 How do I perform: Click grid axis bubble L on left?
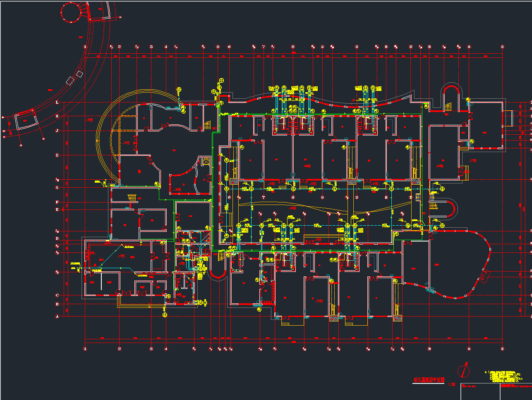(57, 102)
